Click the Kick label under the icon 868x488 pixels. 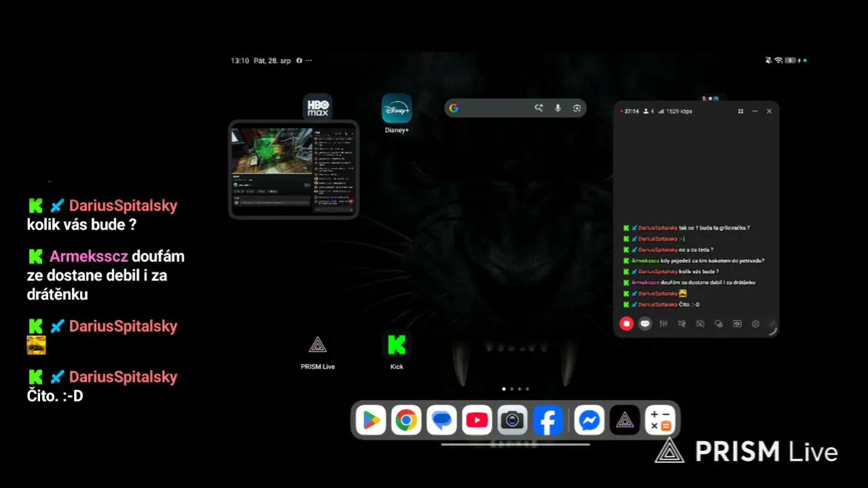[x=397, y=367]
